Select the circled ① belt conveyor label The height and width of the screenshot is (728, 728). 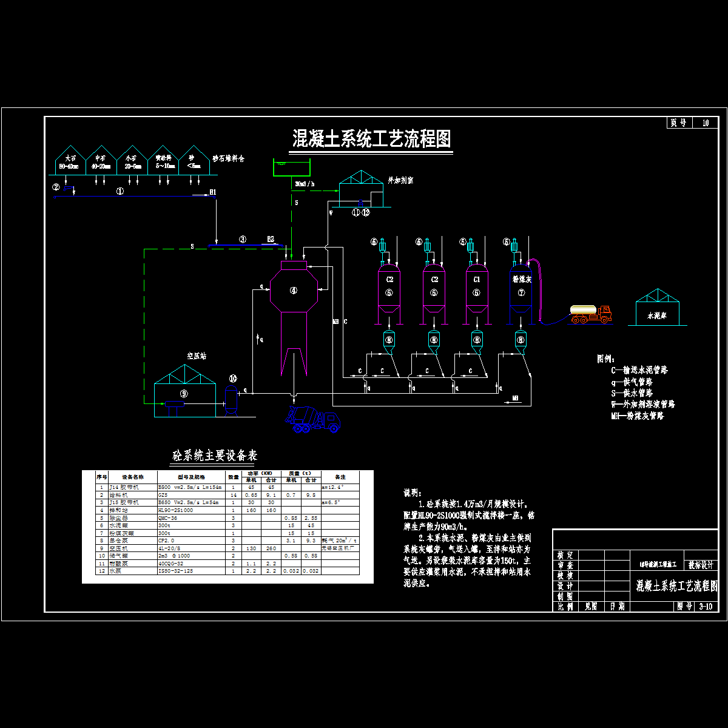click(120, 190)
